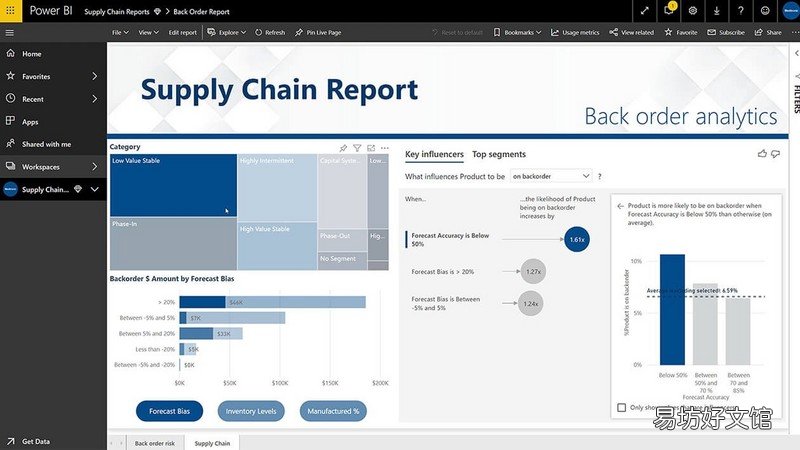
Task: Click back arrow in influencer detail panel
Action: coord(620,206)
